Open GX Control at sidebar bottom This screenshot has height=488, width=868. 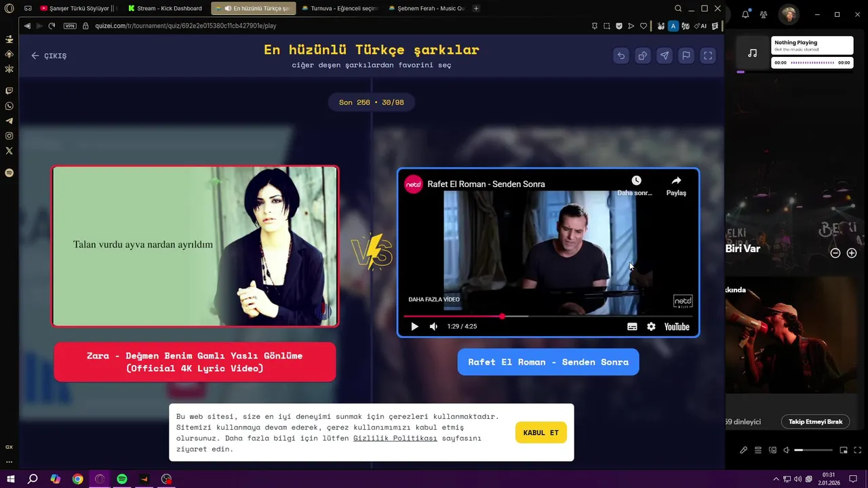(x=9, y=447)
